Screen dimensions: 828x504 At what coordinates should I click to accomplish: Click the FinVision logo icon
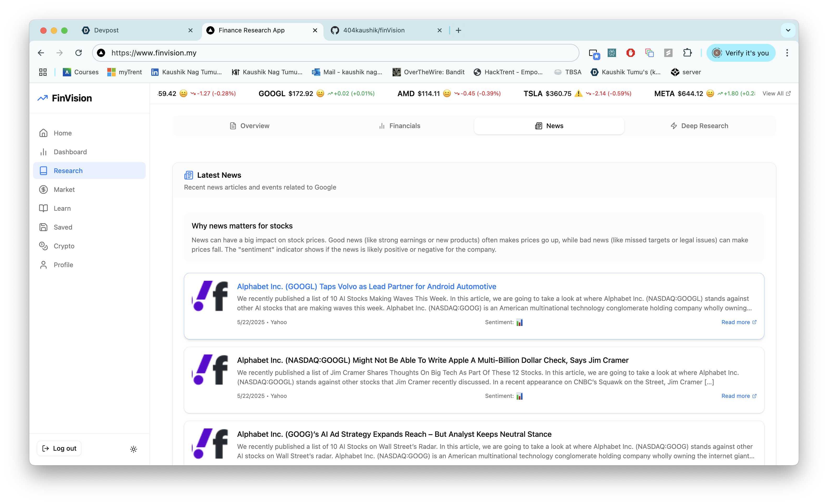pyautogui.click(x=42, y=98)
